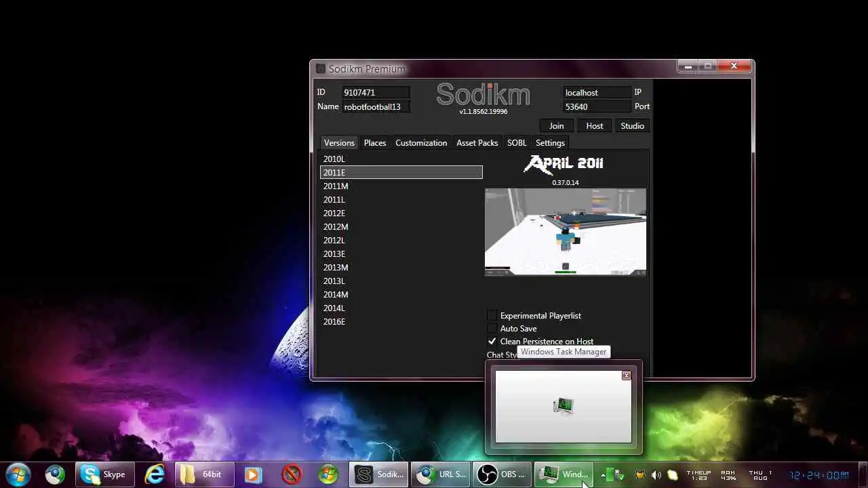Image resolution: width=868 pixels, height=488 pixels.
Task: Select version 2016E in list
Action: (401, 321)
